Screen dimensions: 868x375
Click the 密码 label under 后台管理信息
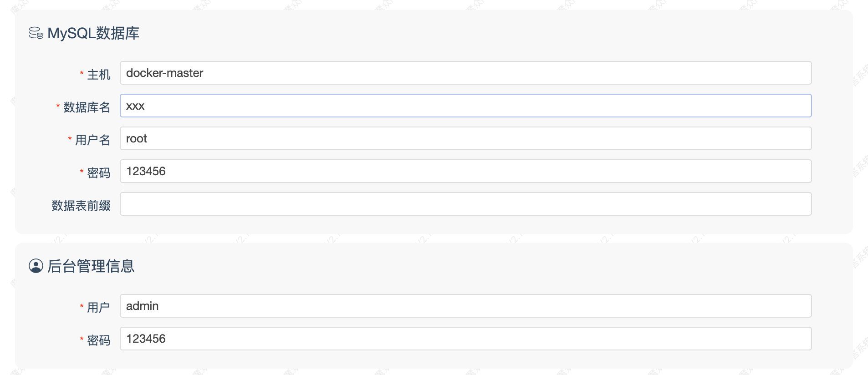point(98,340)
